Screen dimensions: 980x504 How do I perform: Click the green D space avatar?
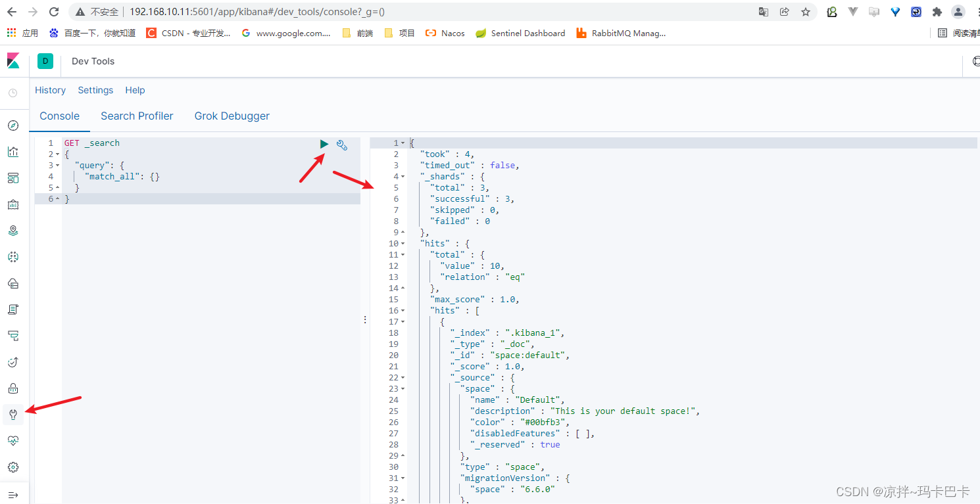45,61
